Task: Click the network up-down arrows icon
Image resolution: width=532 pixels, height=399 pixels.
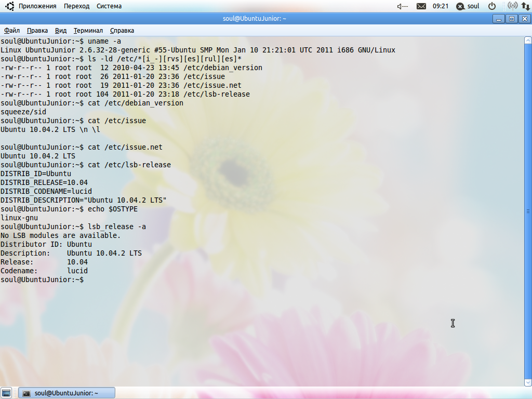Action: (526, 6)
